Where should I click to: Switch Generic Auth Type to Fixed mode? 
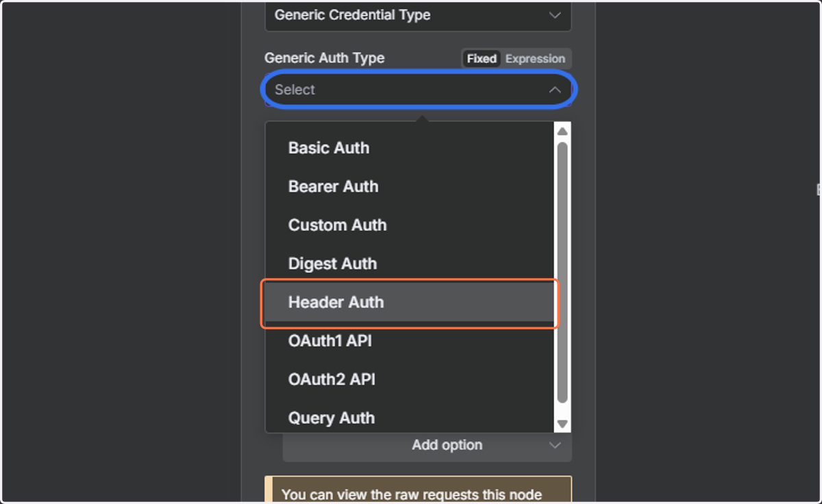(482, 59)
